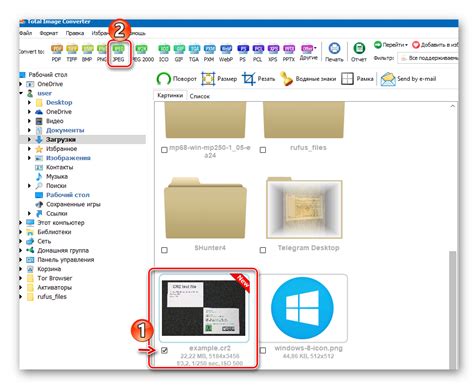474x385 pixels.
Task: Open the Rotate (Поворот) tool
Action: pos(176,79)
